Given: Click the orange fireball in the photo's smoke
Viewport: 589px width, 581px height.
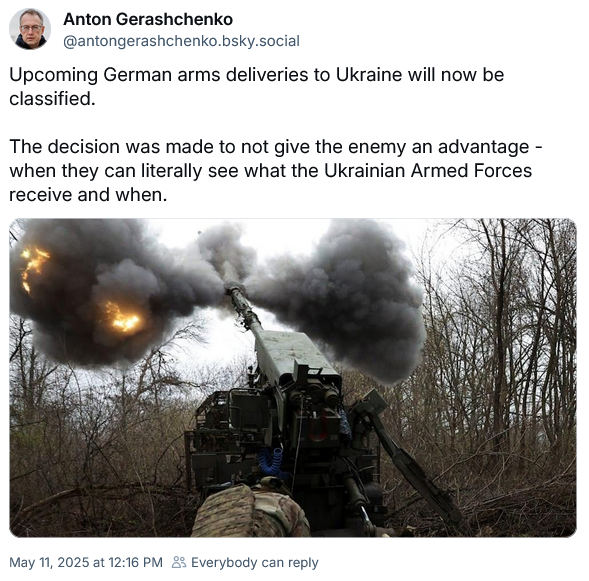Looking at the screenshot, I should click(x=123, y=317).
